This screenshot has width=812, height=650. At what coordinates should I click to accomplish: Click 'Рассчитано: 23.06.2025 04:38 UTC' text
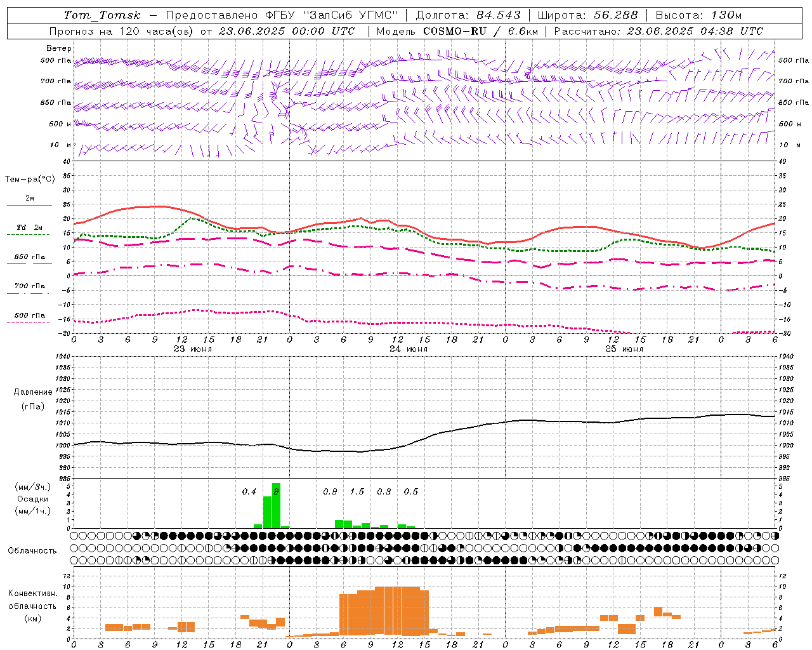(658, 31)
